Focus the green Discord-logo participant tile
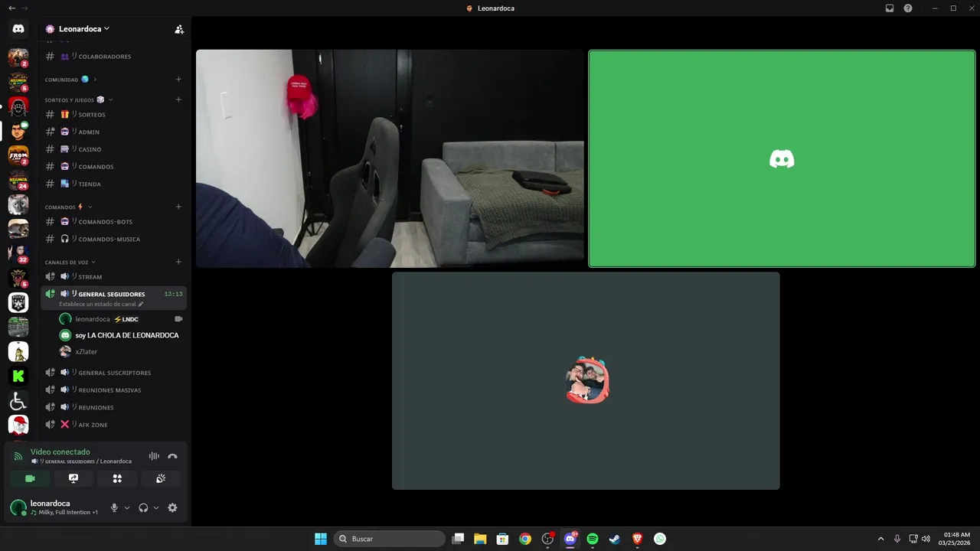 782,158
